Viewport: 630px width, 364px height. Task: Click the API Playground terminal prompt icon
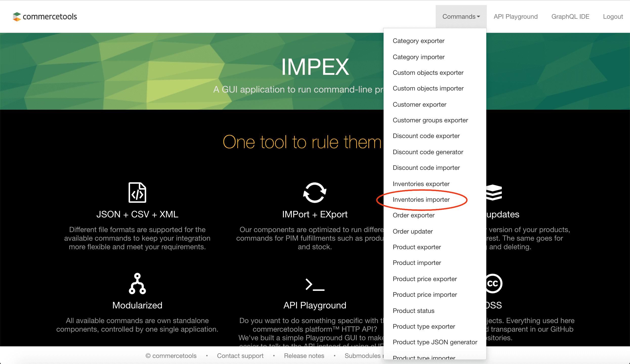(x=314, y=285)
